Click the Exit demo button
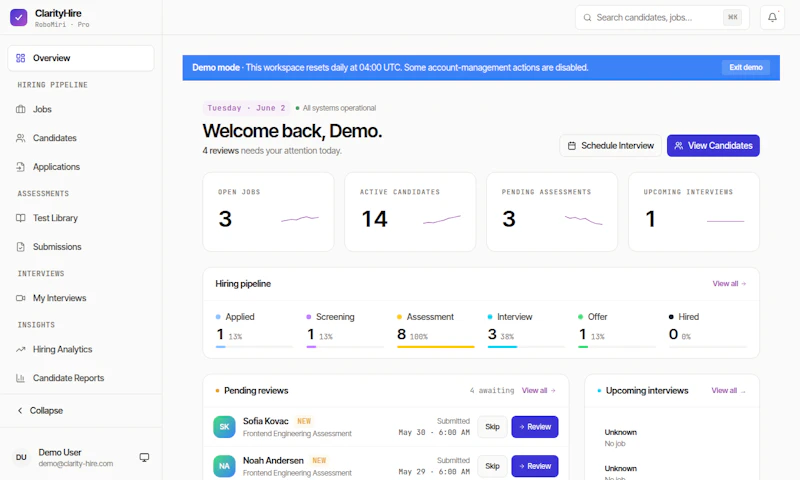This screenshot has width=800, height=480. pos(745,67)
